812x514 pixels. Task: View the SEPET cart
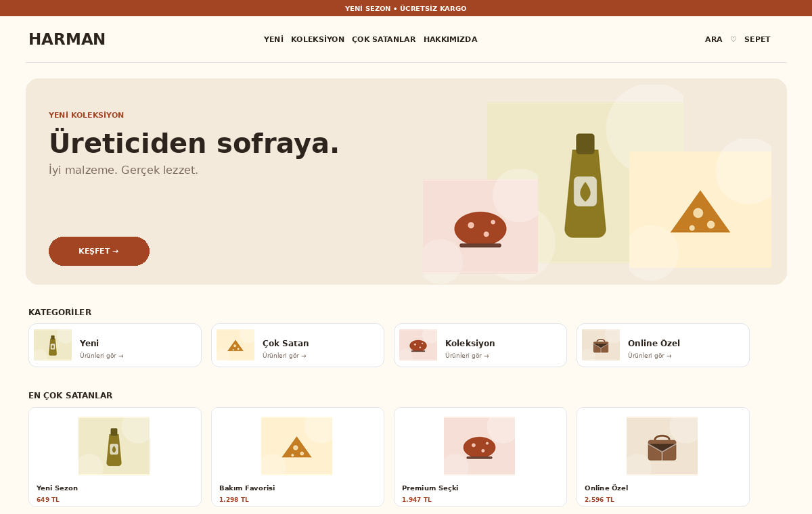(757, 39)
